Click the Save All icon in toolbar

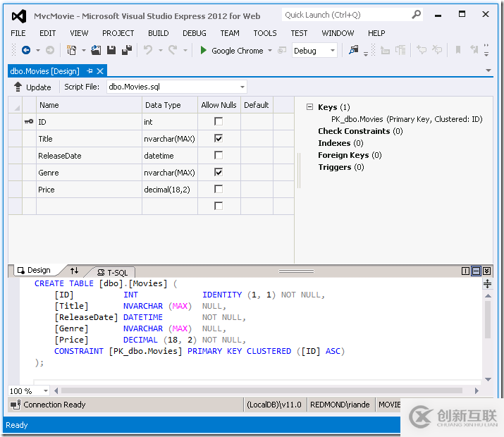127,51
